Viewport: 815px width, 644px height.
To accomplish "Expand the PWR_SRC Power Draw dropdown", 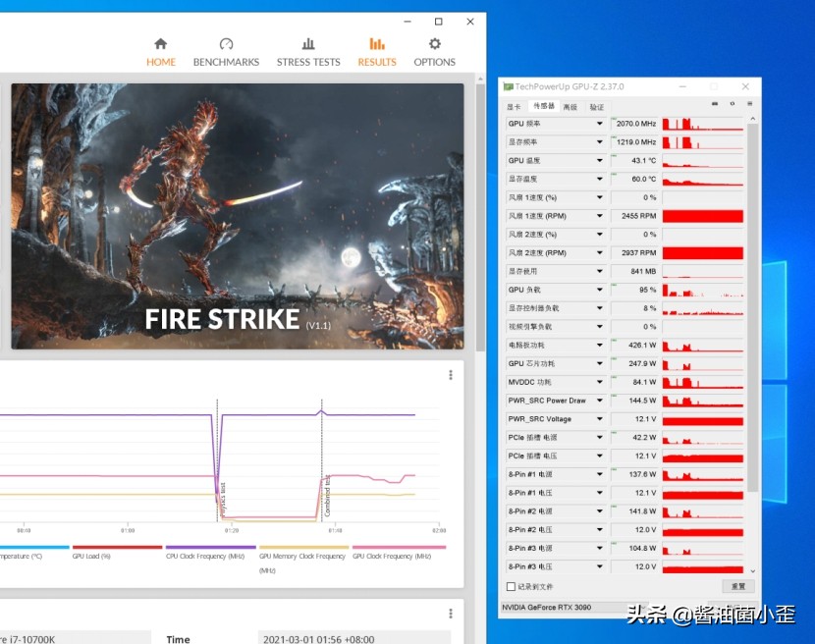I will pos(599,401).
